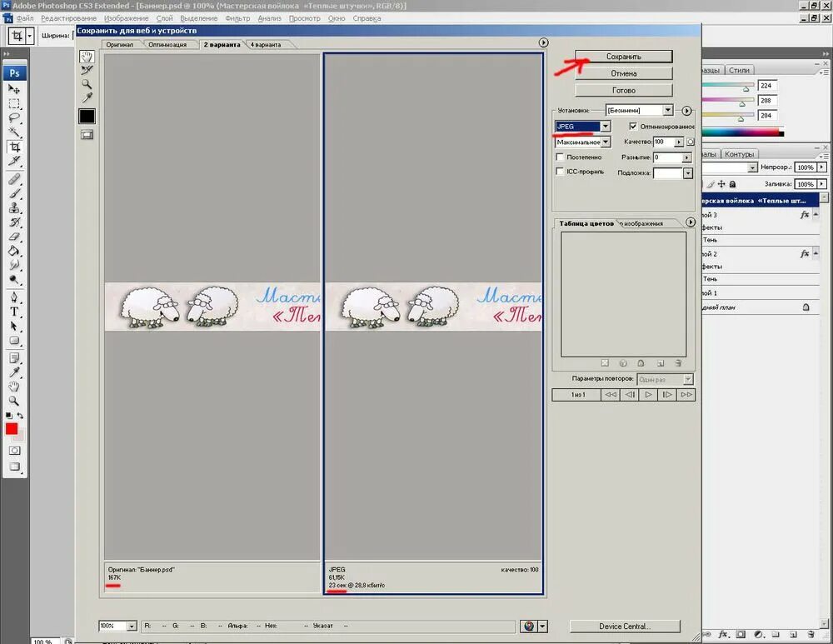Click the color value field showing 224
Screen dimensions: 833x644
click(x=767, y=86)
